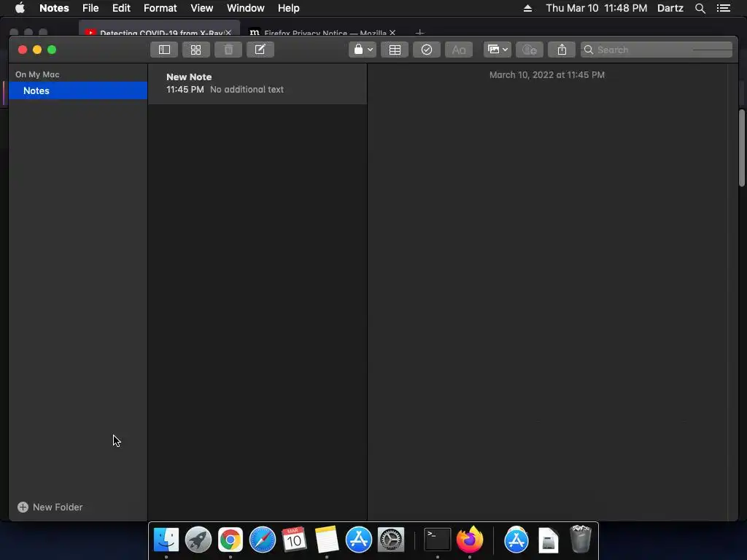Close the Firefox Privacy Notice tab
This screenshot has height=560, width=747.
[392, 33]
